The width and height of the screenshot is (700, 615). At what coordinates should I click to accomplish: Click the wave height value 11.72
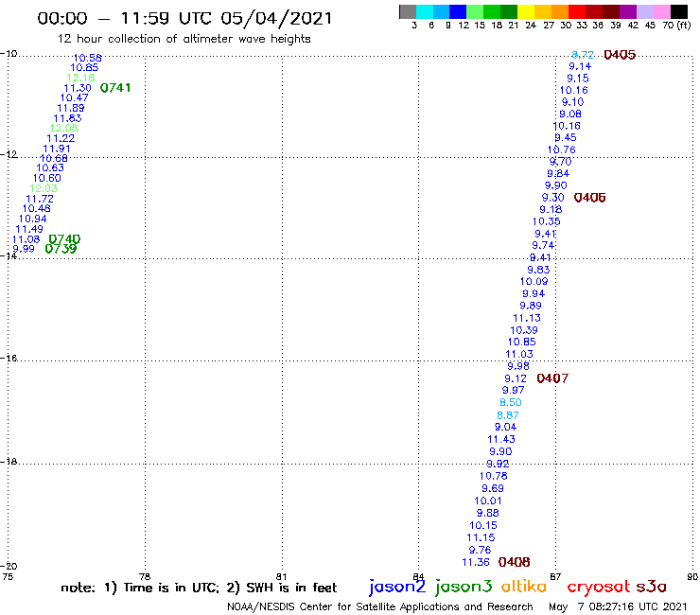(40, 199)
